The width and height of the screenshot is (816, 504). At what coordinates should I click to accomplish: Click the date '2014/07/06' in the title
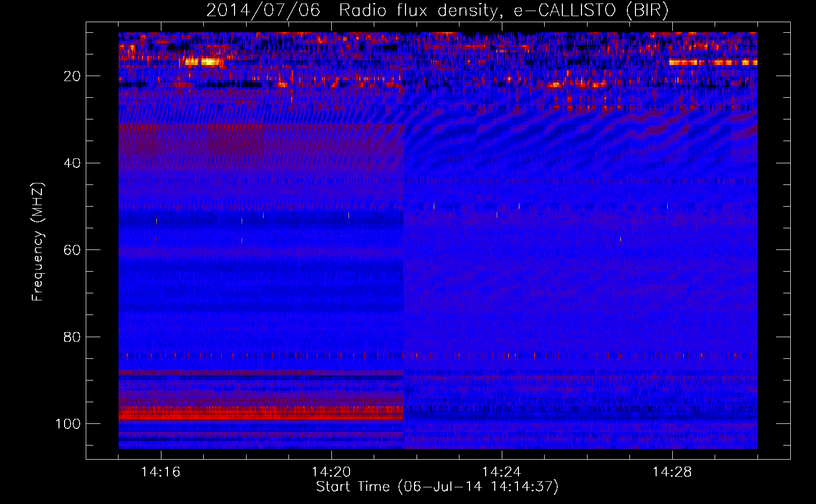point(263,11)
